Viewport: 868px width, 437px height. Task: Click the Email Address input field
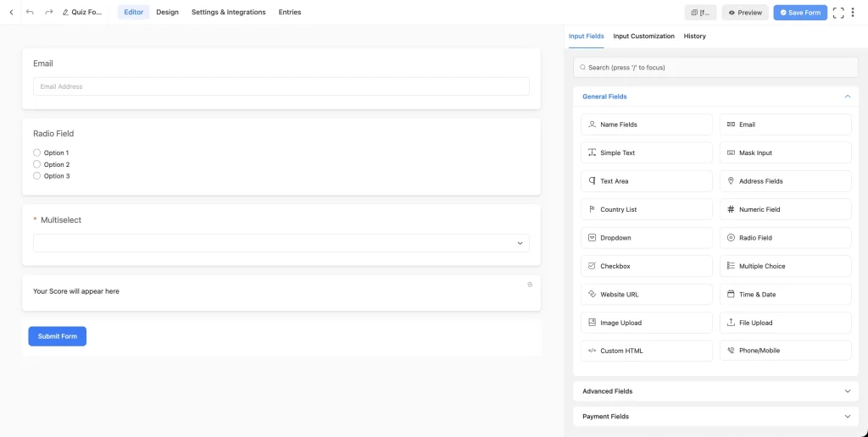[281, 86]
